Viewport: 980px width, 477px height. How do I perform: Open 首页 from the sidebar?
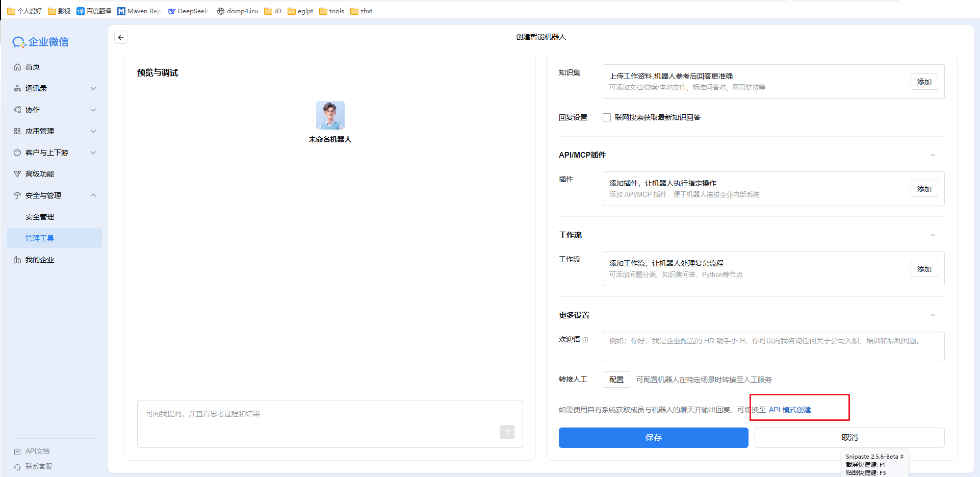pyautogui.click(x=33, y=66)
